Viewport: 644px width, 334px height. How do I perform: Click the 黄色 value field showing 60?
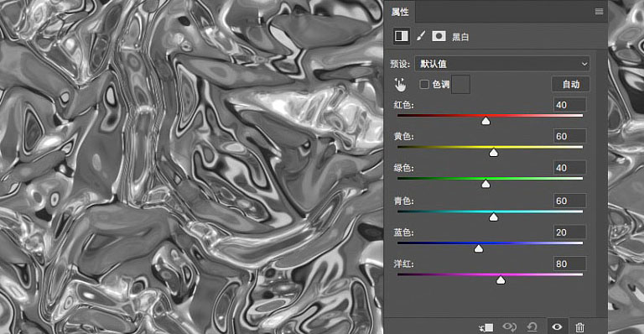click(569, 136)
